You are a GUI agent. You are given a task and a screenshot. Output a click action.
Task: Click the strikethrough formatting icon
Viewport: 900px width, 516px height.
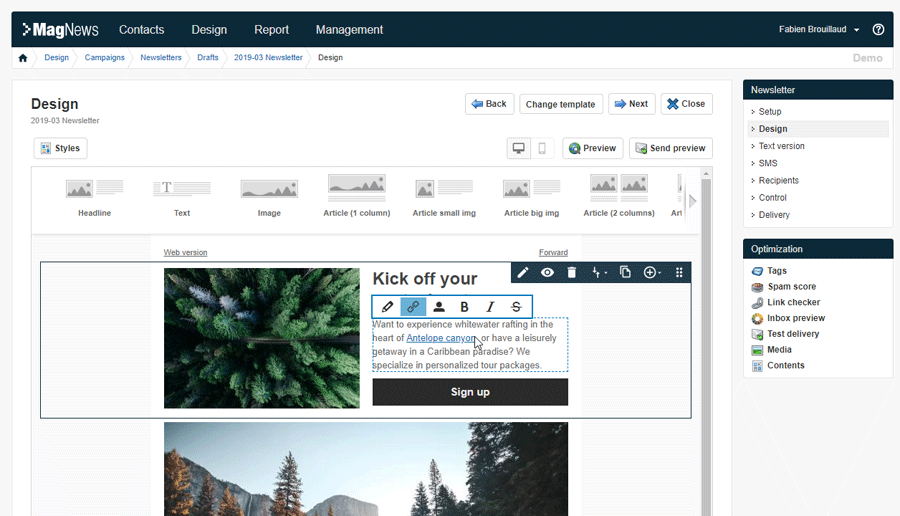pos(516,307)
